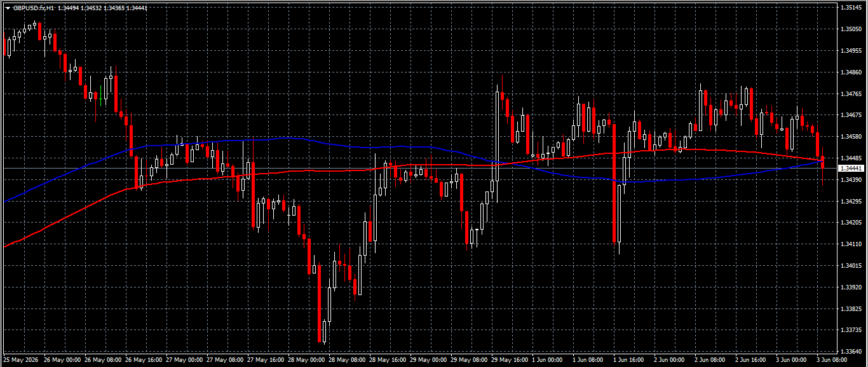
Task: Click the 28 May 08:00 time label
Action: pyautogui.click(x=346, y=360)
